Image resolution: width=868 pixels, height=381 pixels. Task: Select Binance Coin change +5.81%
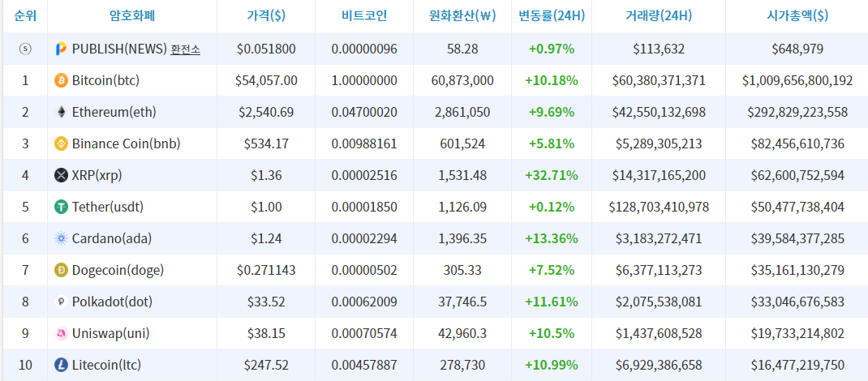tap(552, 144)
